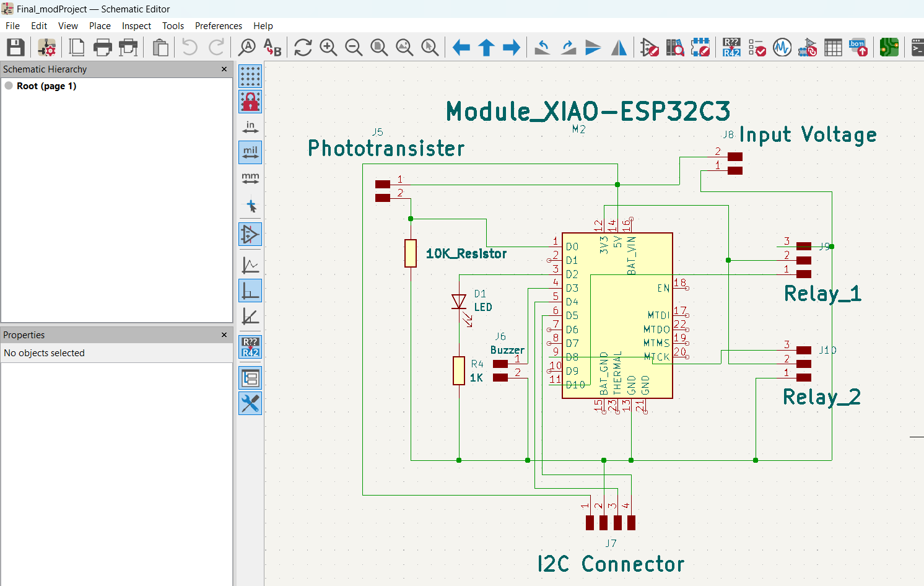This screenshot has height=586, width=924.
Task: Toggle automatic annotation in left toolbar
Action: tap(250, 347)
